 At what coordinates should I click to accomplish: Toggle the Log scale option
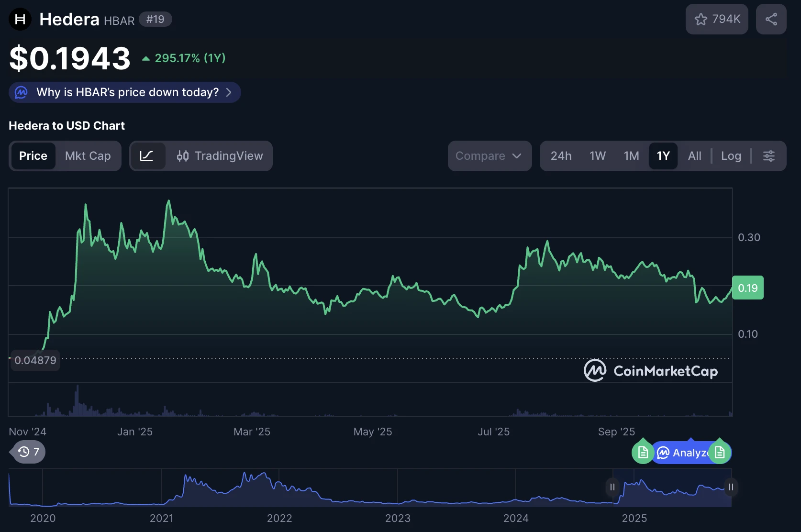click(731, 156)
